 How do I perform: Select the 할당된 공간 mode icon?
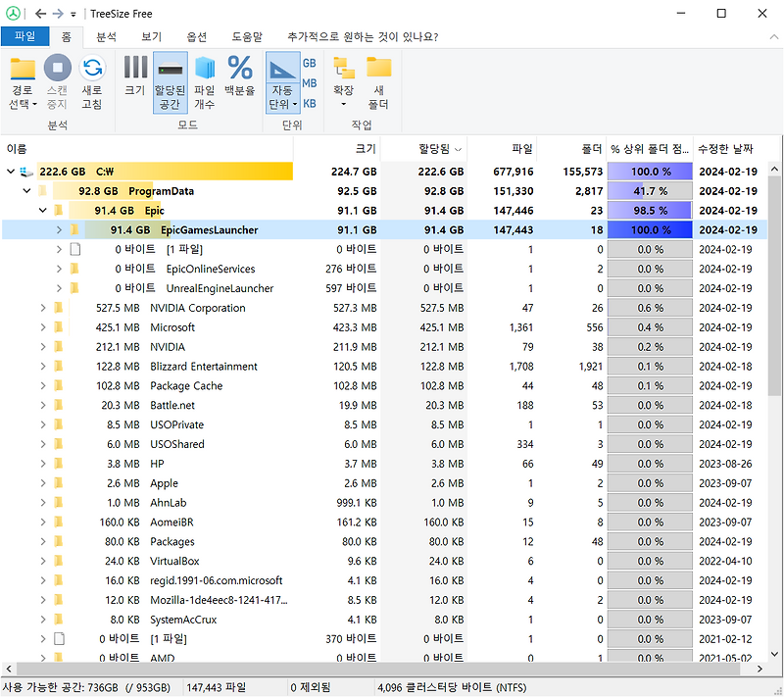(x=170, y=68)
